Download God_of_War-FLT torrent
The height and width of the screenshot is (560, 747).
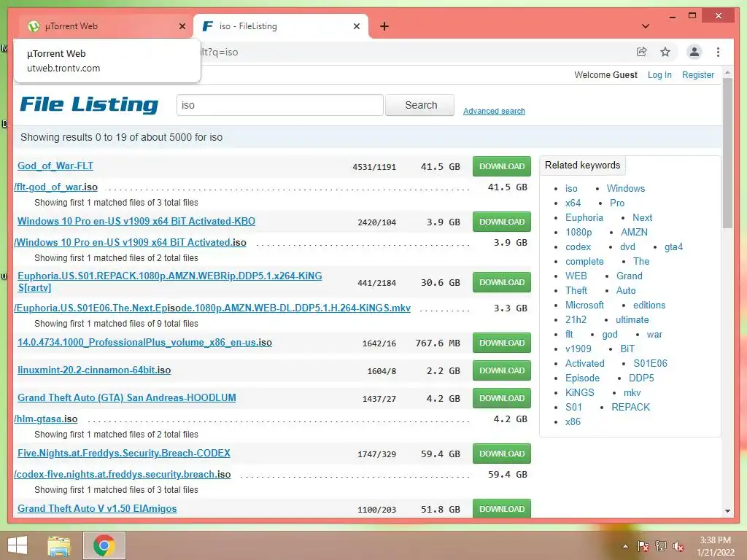click(x=502, y=166)
